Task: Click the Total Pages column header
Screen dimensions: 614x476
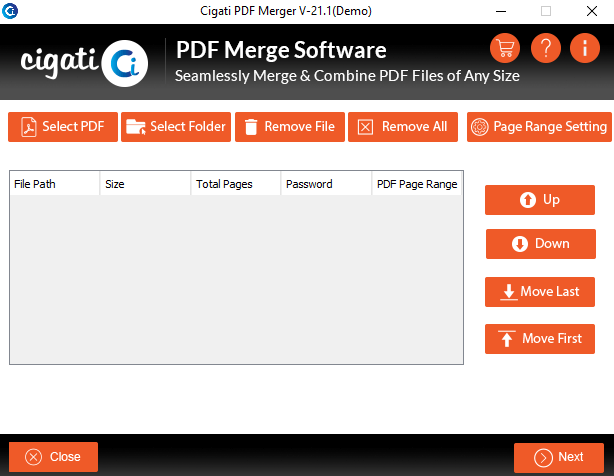Action: [236, 184]
